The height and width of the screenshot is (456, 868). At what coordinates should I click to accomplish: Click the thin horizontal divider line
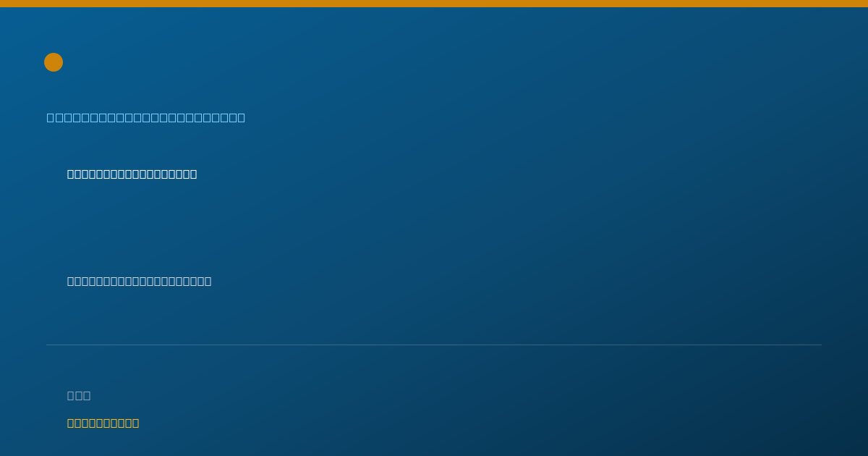(x=434, y=345)
